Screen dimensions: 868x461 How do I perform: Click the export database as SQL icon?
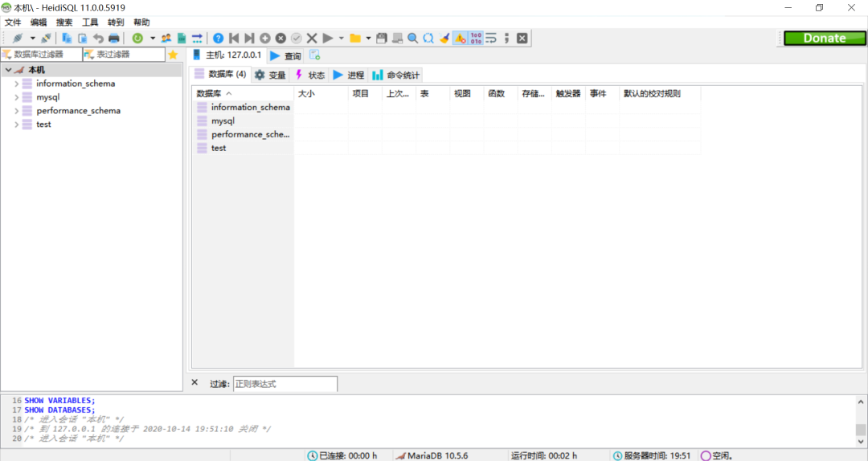point(182,39)
